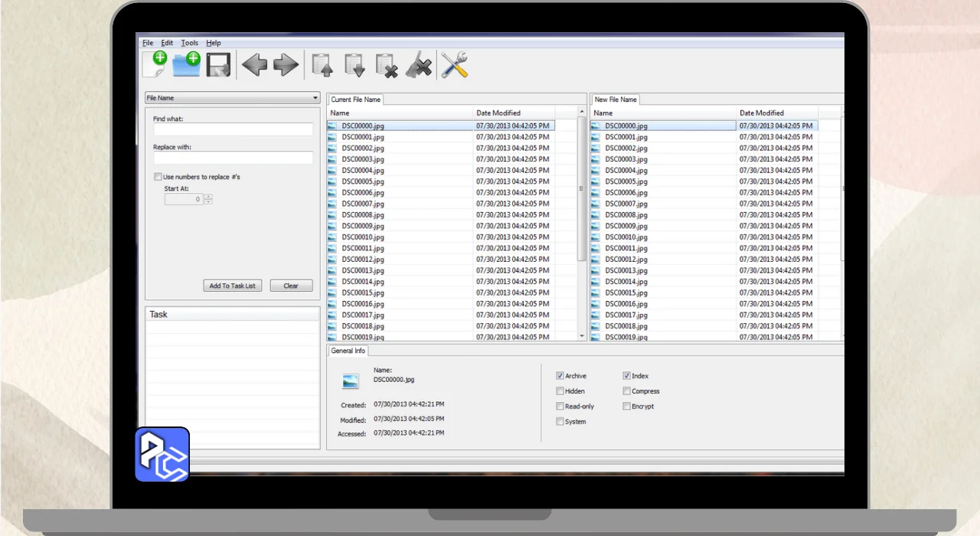Open the Tools menu
The width and height of the screenshot is (980, 536).
click(x=189, y=43)
